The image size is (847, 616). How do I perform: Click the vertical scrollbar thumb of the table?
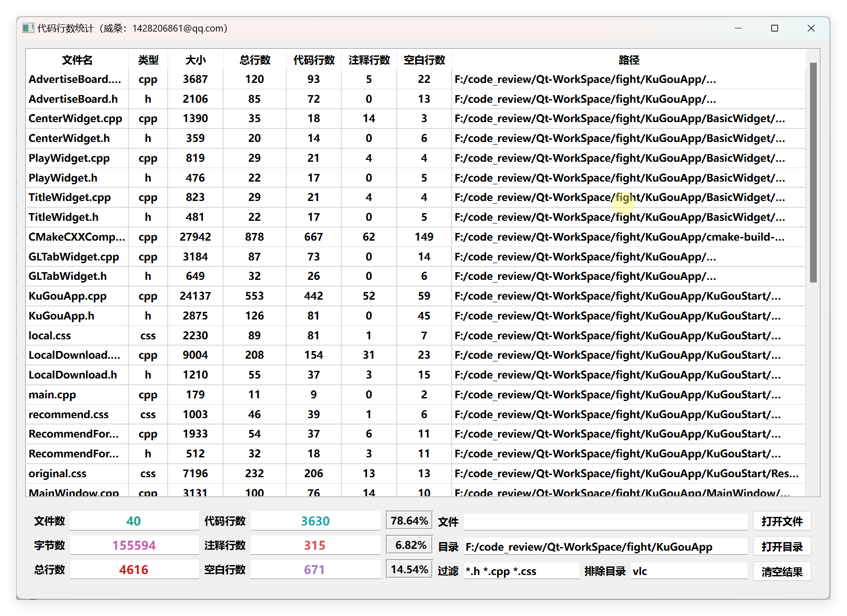coord(813,173)
